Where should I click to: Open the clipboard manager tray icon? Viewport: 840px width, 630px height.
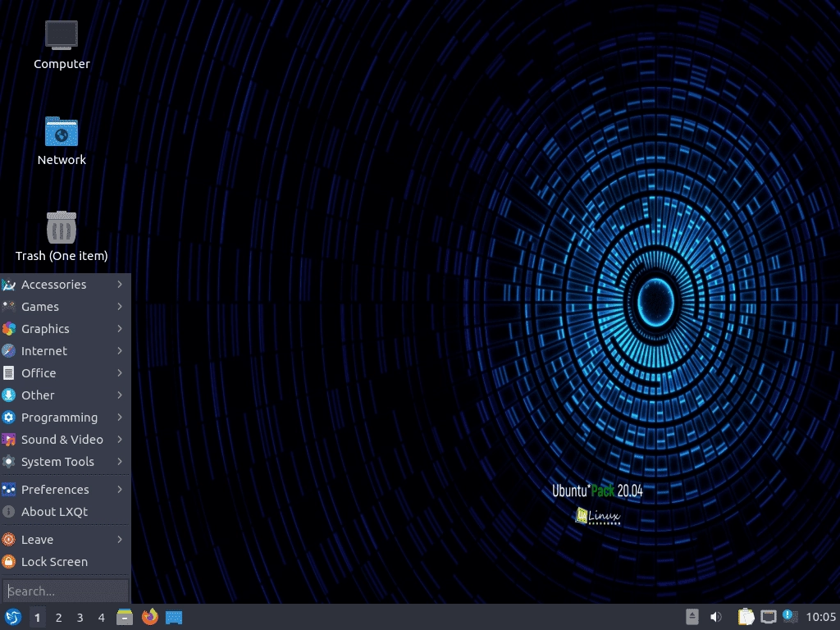pyautogui.click(x=746, y=617)
